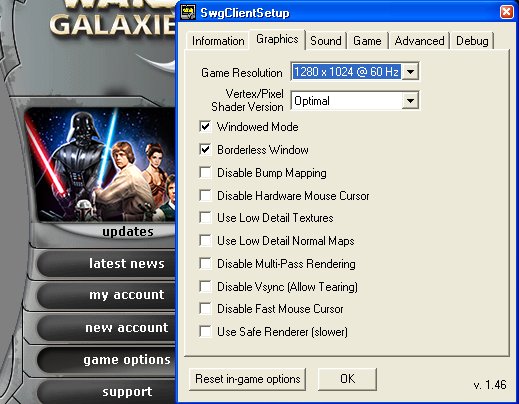Open the Game Resolution dropdown arrow
This screenshot has width=519, height=404.
[x=410, y=72]
